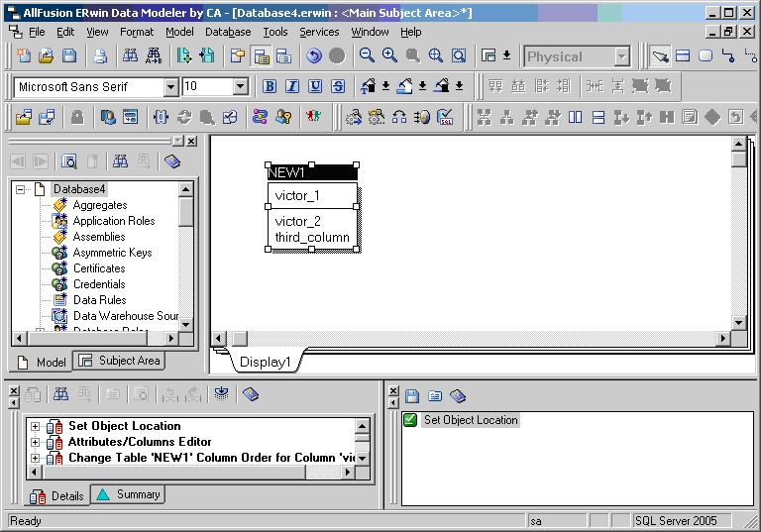Image resolution: width=761 pixels, height=532 pixels.
Task: Click the lock icon in third toolbar
Action: 77,117
